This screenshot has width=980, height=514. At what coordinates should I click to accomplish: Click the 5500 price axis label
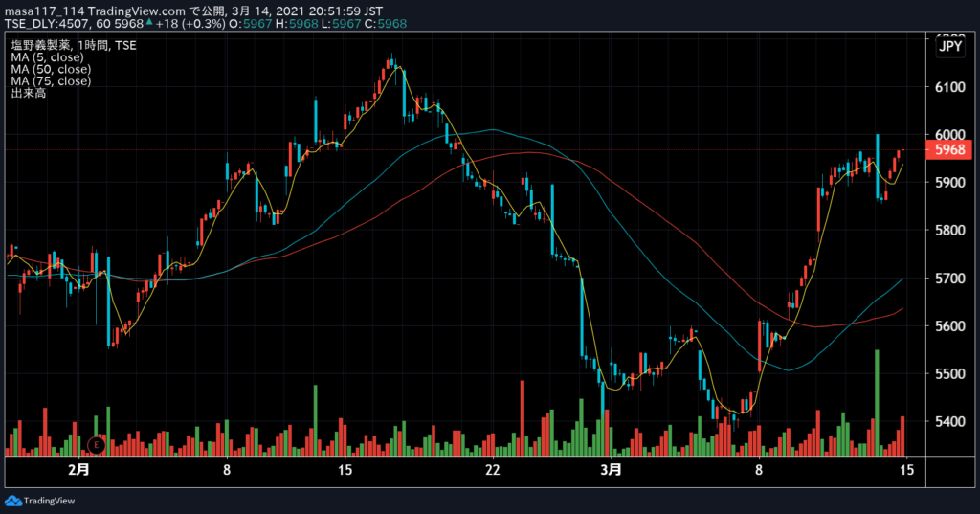[950, 374]
